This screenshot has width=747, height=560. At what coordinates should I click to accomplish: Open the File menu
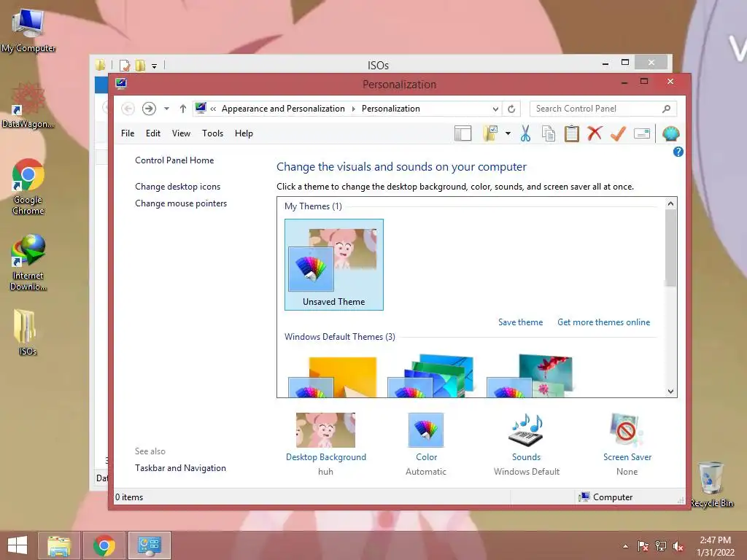coord(128,133)
